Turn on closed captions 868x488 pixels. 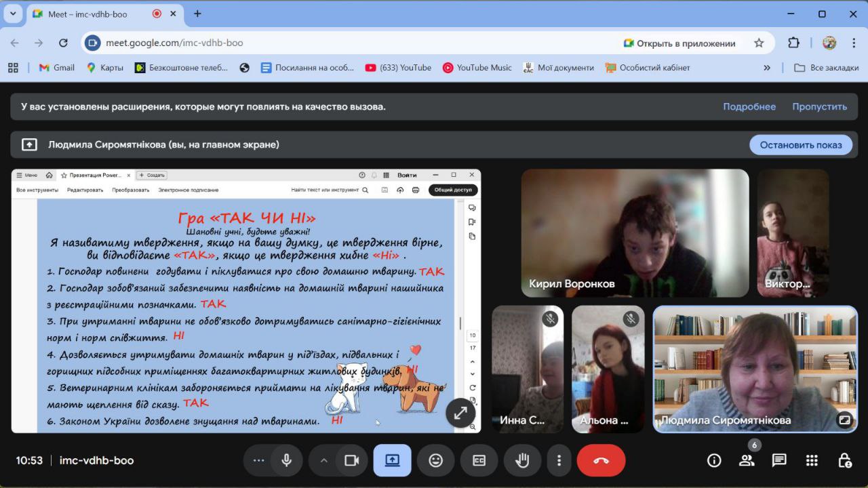[x=479, y=461]
